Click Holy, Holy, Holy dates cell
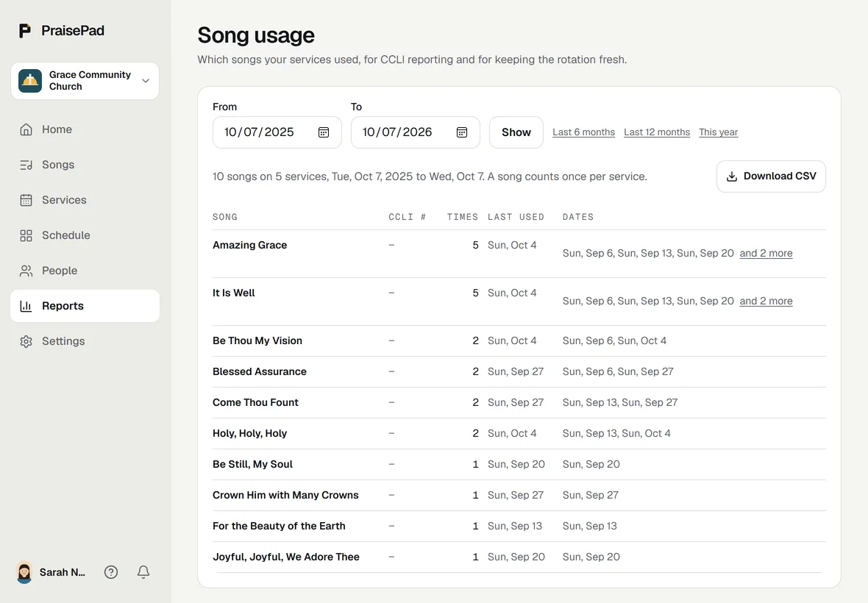Screen dimensions: 868x603 [616, 434]
